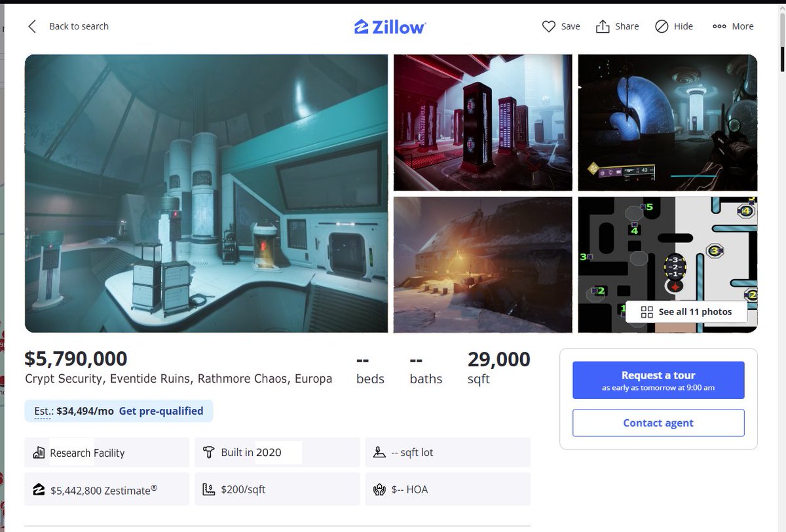Click the Built in 2020 text
Screen dimensions: 786x532
251,453
